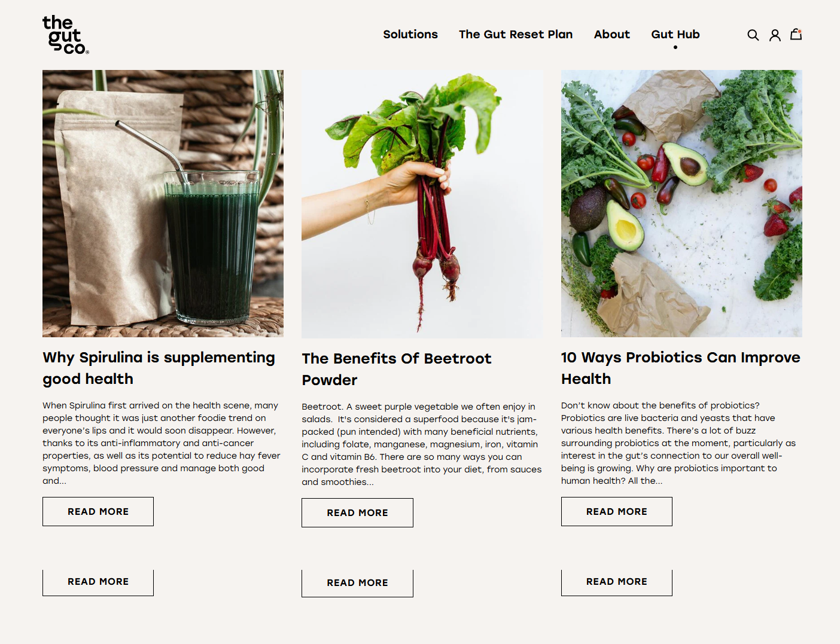
Task: Open the avocado and kale article image
Action: coord(681,203)
